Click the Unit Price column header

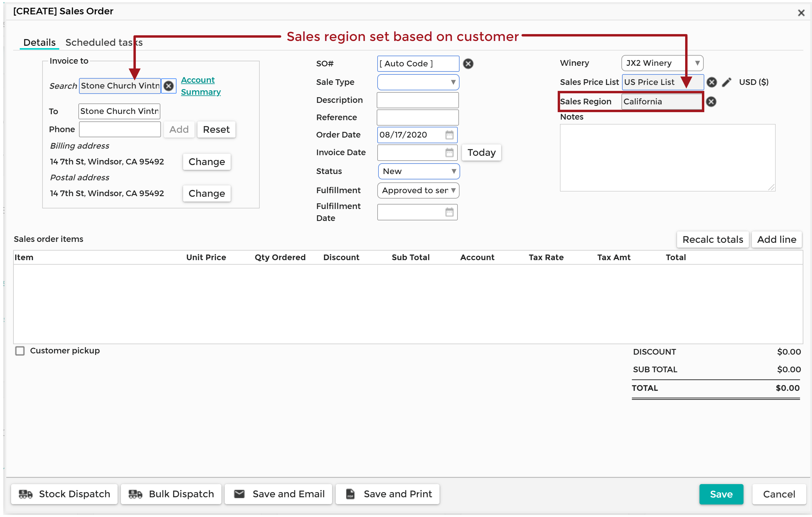point(206,257)
